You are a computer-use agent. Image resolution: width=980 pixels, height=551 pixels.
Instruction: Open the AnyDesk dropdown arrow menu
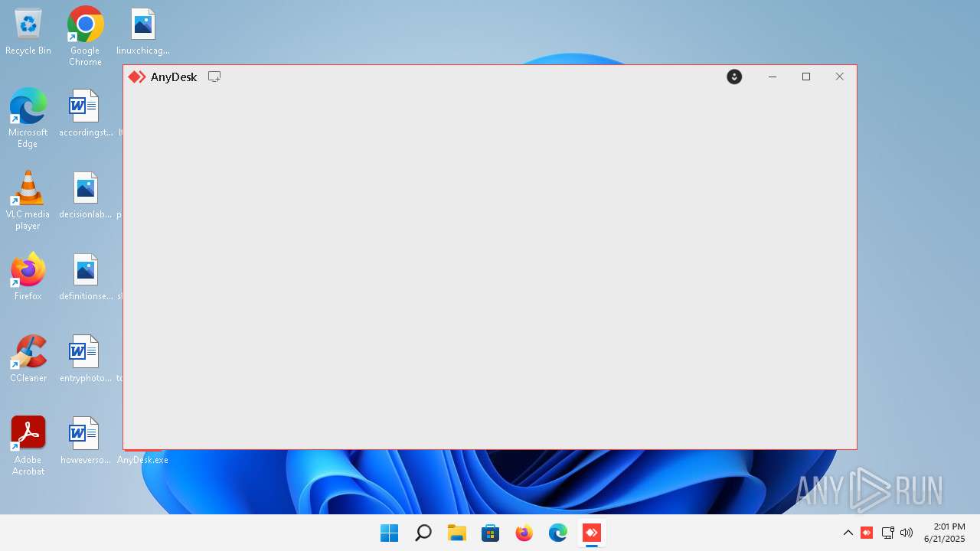click(x=734, y=77)
